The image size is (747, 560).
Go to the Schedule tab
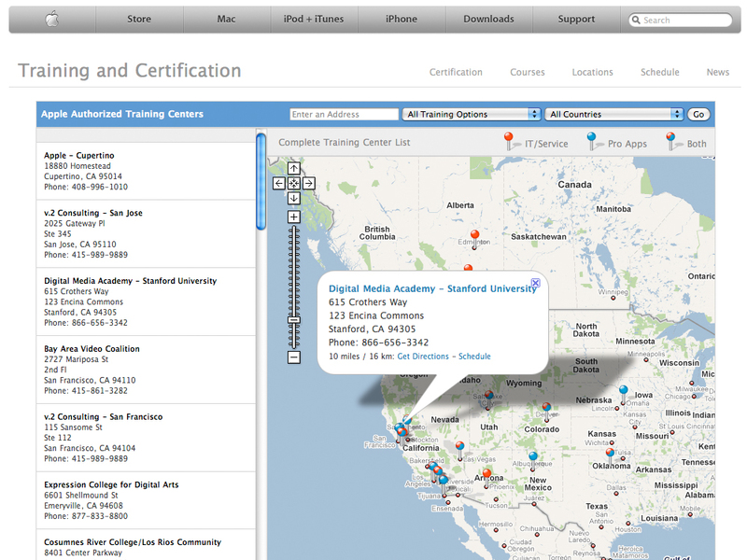point(660,73)
